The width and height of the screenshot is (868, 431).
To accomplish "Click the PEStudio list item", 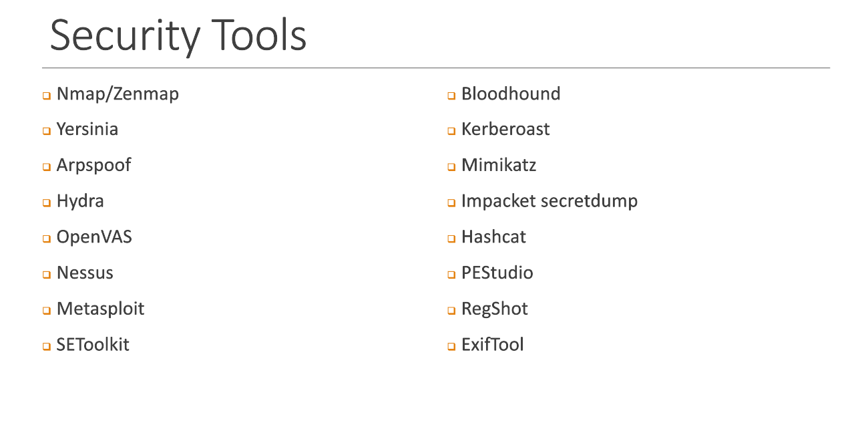I will [497, 273].
